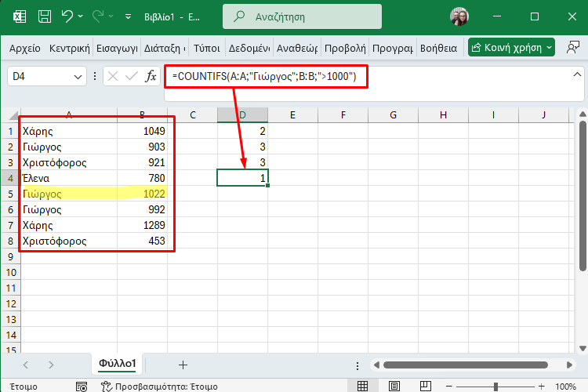Select column G header
This screenshot has width=588, height=392.
tap(393, 115)
